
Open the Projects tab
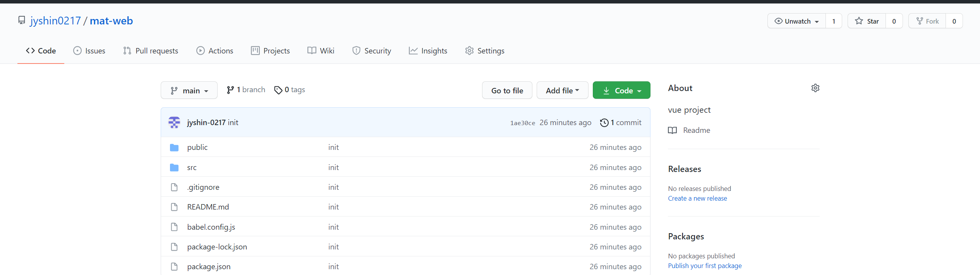coord(270,51)
